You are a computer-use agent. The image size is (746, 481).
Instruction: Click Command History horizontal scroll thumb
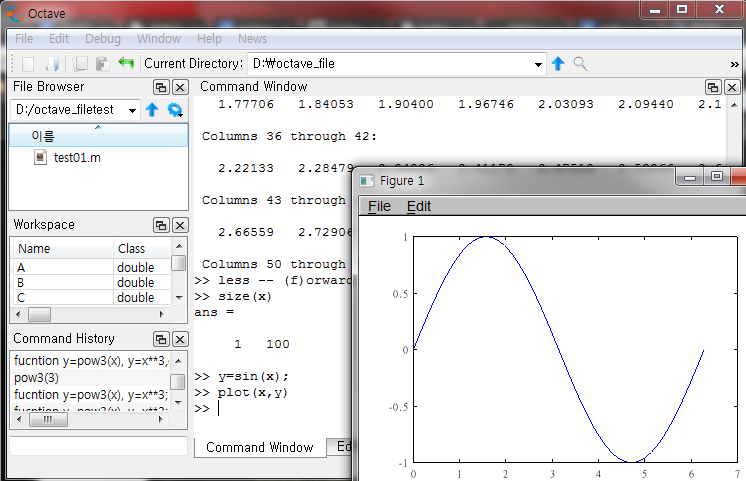(48, 420)
